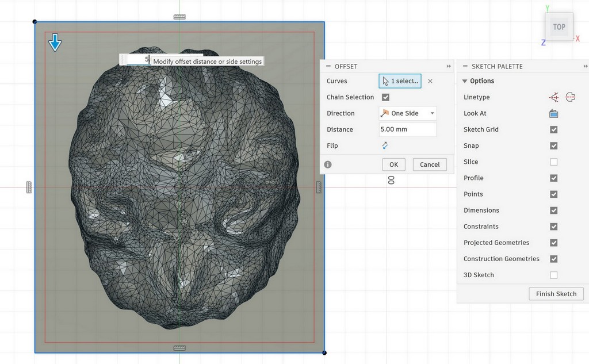Click the Finish Sketch button
589x364 pixels.
(x=556, y=294)
